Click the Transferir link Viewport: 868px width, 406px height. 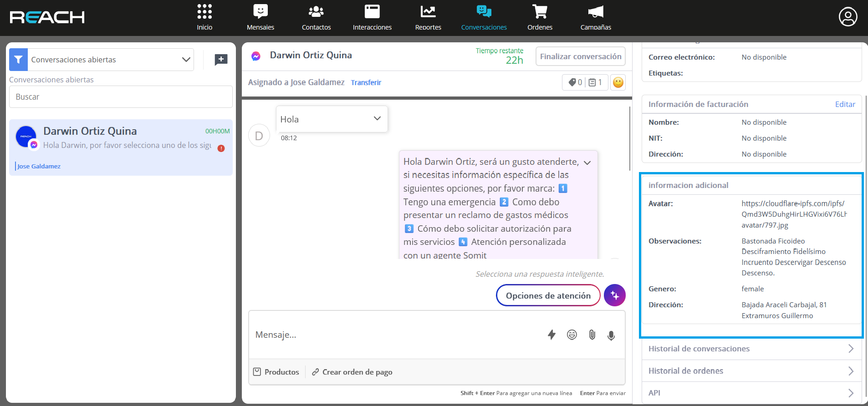pyautogui.click(x=366, y=82)
